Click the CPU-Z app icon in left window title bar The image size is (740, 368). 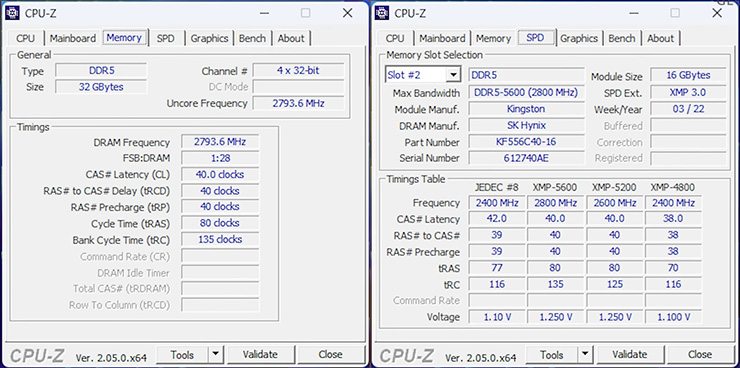coord(12,13)
